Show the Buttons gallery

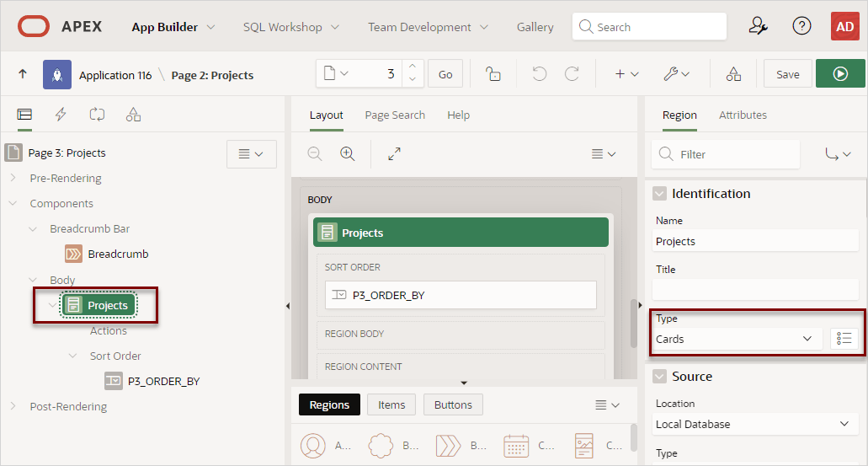pos(453,404)
